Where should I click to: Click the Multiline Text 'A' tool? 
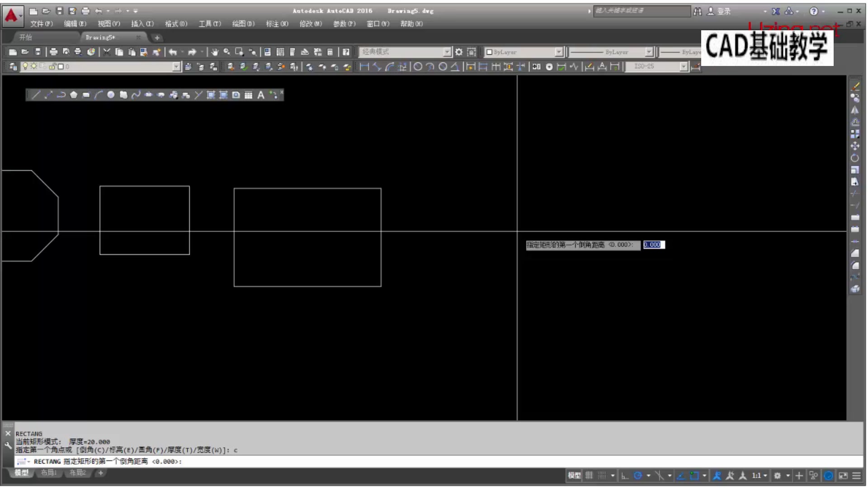pos(261,95)
